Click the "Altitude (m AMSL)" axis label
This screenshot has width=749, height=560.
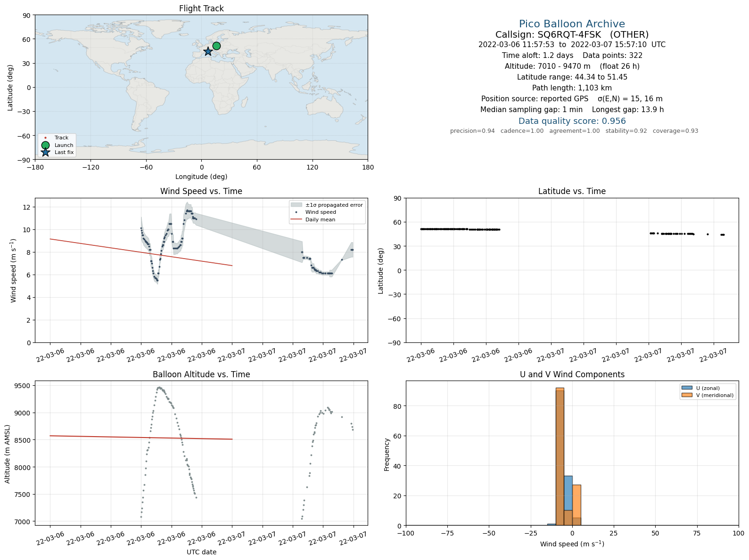coord(8,454)
